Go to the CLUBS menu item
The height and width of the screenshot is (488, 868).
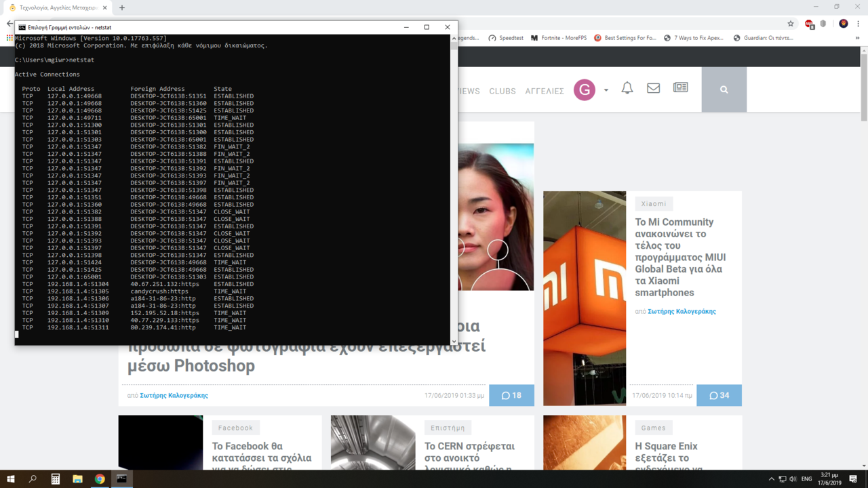click(x=502, y=91)
